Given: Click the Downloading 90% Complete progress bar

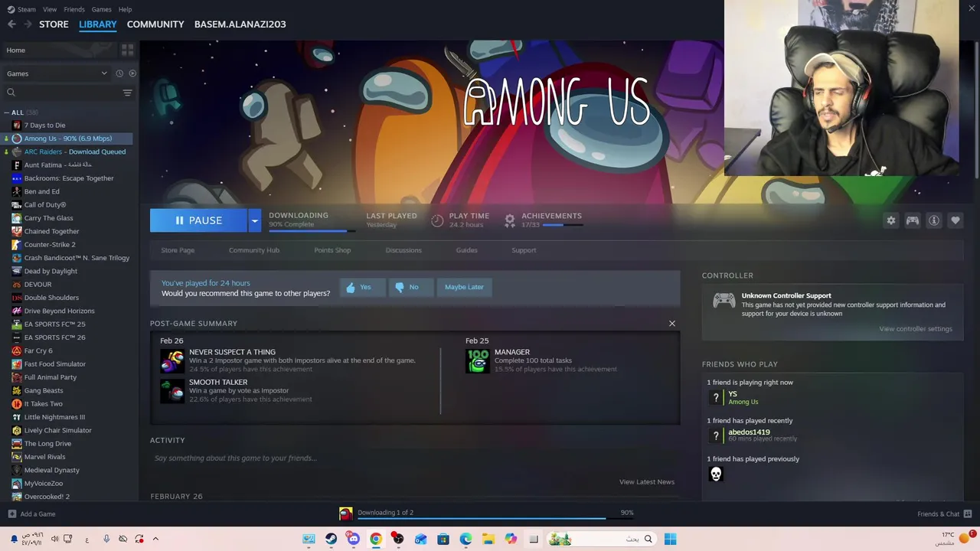Looking at the screenshot, I should click(312, 230).
